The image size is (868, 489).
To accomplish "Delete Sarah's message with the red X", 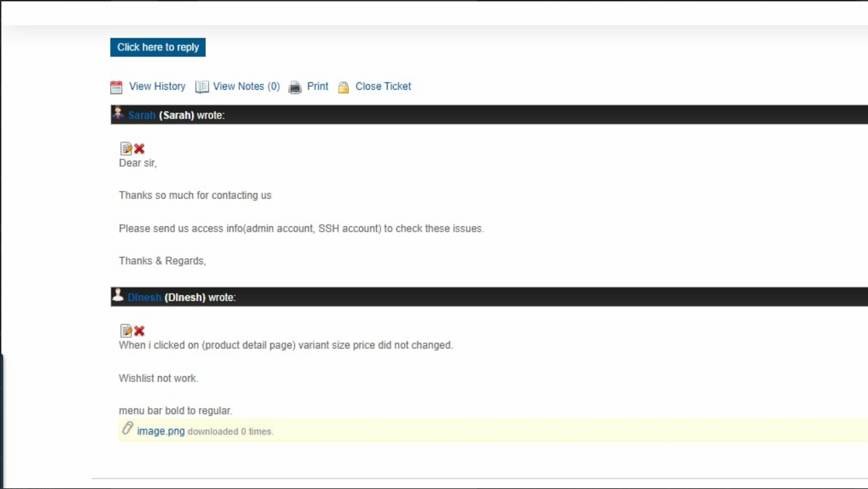I will (x=139, y=148).
